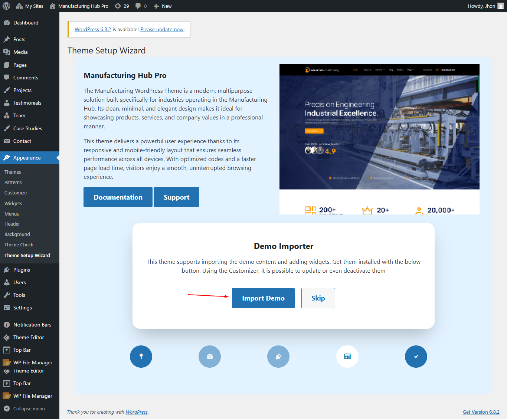Click the Projects brush icon

(7, 90)
